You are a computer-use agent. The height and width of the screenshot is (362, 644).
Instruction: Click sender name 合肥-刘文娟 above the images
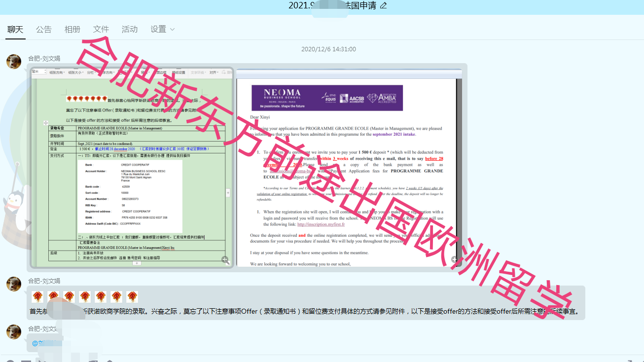44,58
